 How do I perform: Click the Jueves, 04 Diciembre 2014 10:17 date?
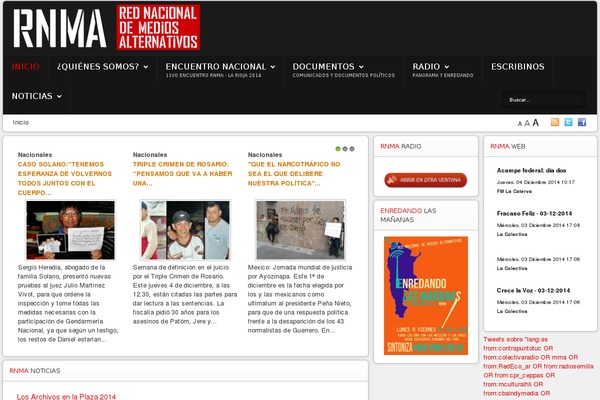pyautogui.click(x=536, y=182)
